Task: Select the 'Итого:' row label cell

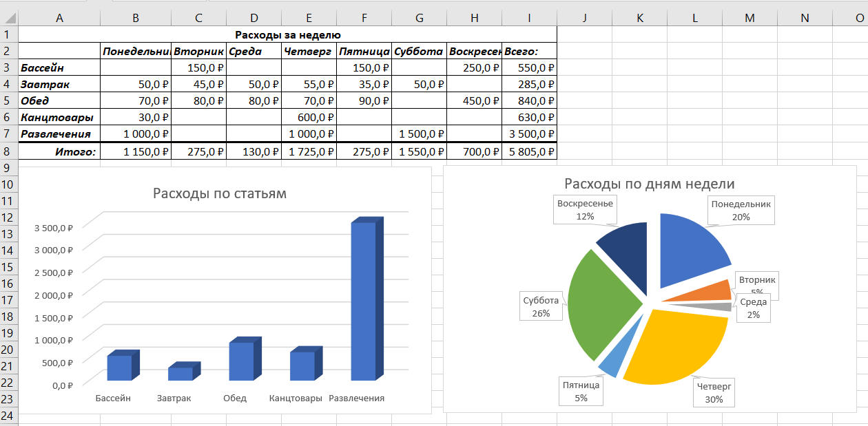Action: [x=59, y=151]
